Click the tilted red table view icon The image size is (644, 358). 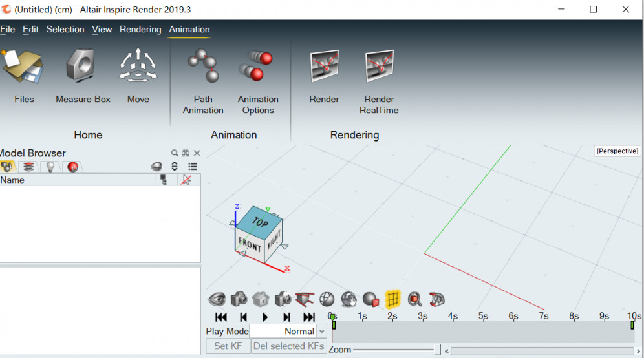tap(305, 299)
